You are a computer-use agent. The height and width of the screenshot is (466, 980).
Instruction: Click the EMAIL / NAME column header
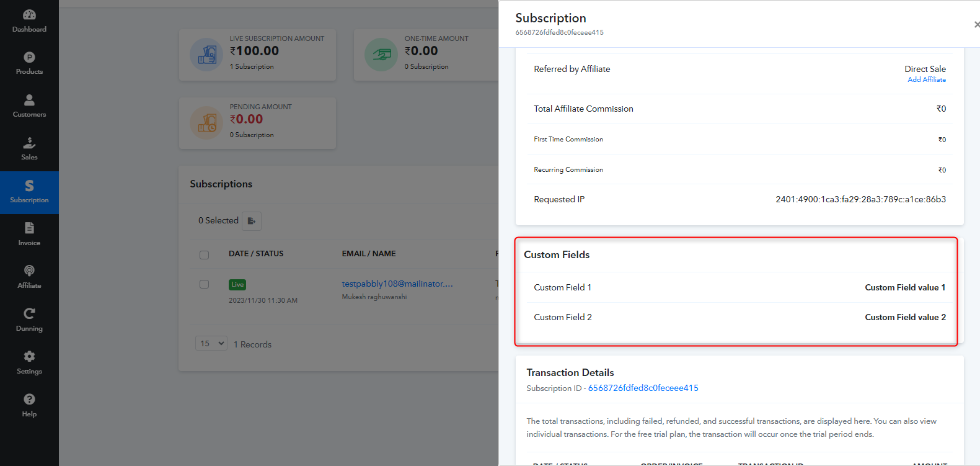click(369, 254)
